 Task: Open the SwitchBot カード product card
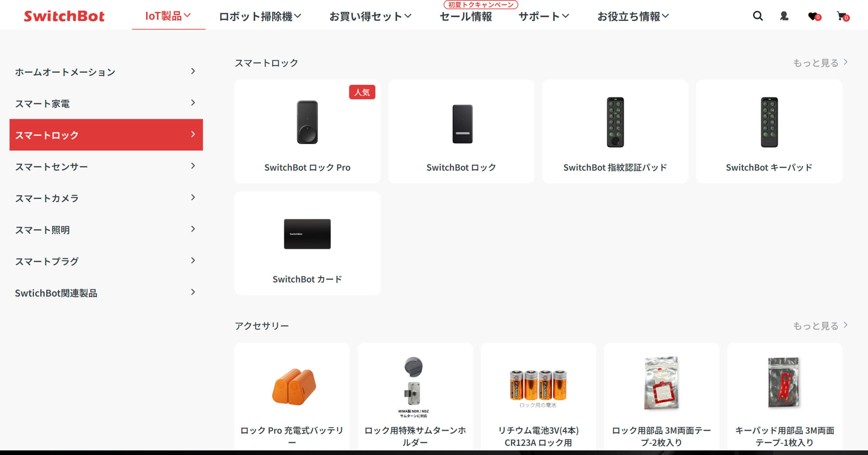coord(307,243)
